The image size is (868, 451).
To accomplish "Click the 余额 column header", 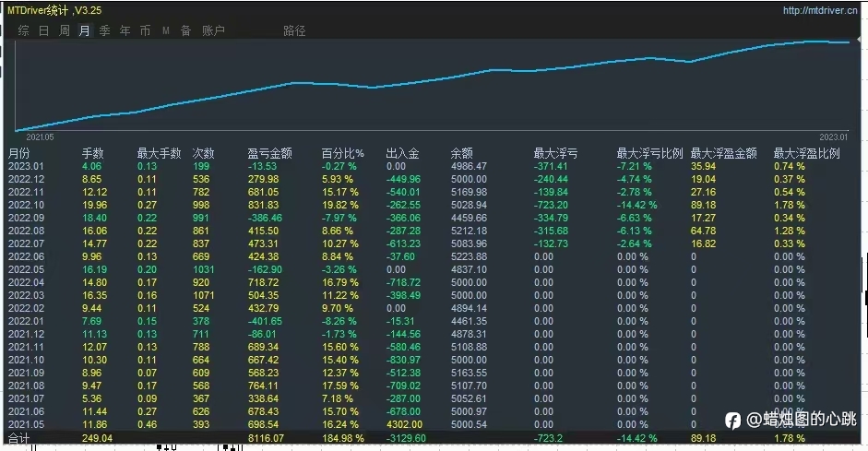I will click(462, 153).
